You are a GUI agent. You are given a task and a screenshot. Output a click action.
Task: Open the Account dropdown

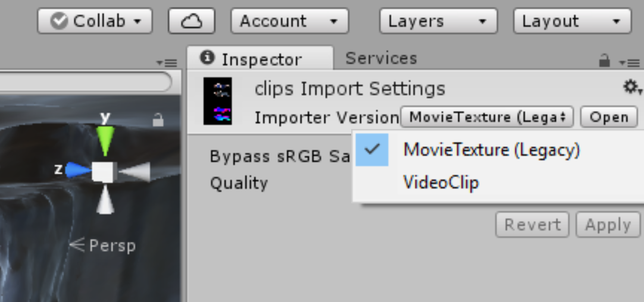[289, 21]
